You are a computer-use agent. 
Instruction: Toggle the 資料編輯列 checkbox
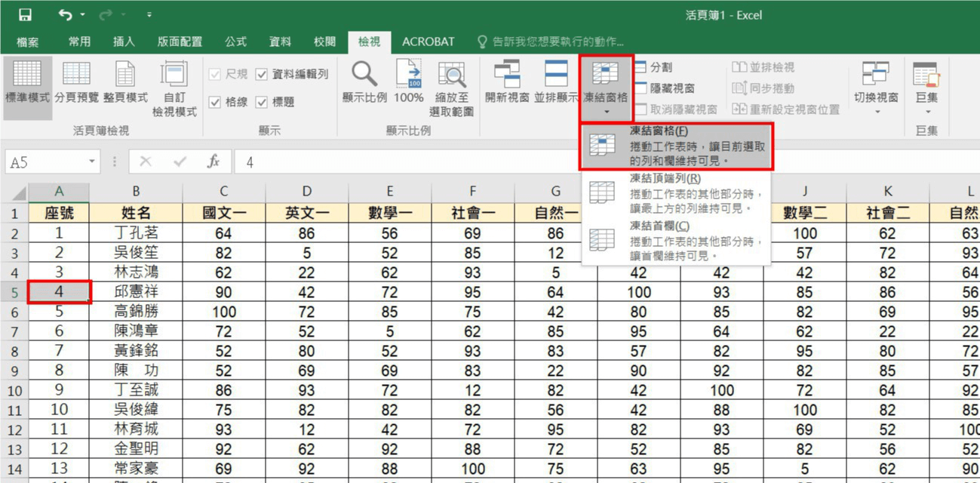pyautogui.click(x=262, y=74)
